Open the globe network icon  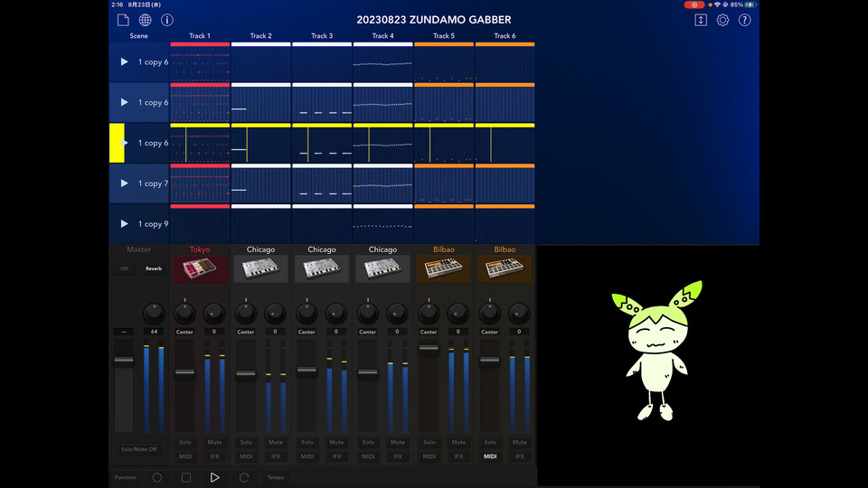click(145, 20)
